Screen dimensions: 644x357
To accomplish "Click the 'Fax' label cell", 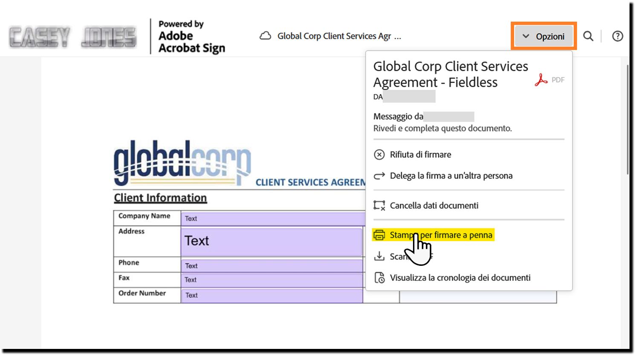I will click(x=147, y=280).
